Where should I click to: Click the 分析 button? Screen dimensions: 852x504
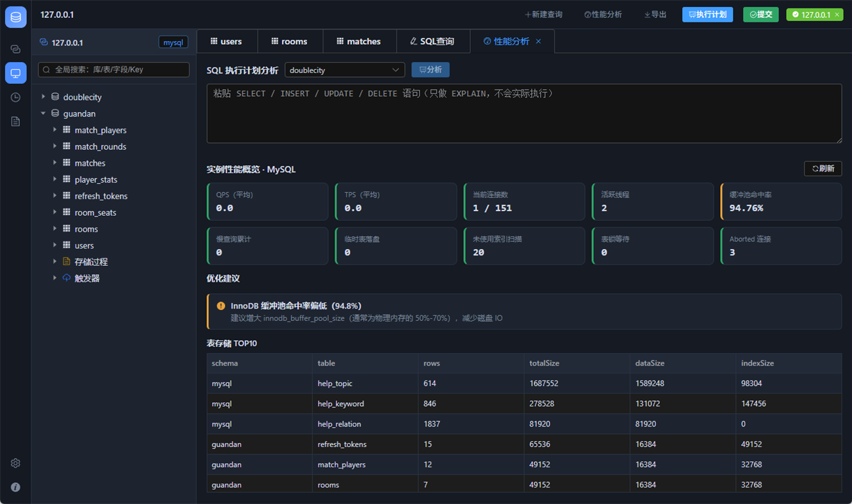click(x=430, y=70)
